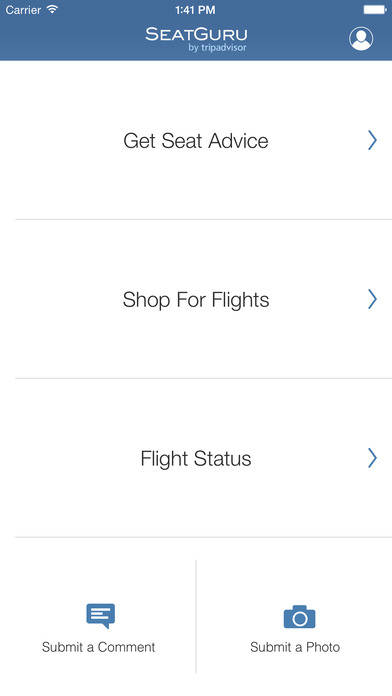The width and height of the screenshot is (392, 696).
Task: Tap the speech bubble comment icon
Action: coord(100,616)
